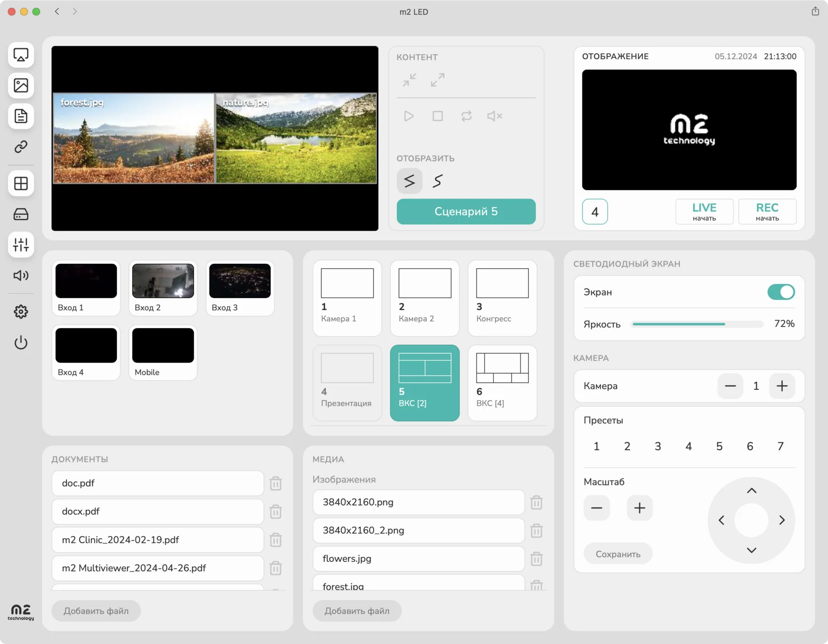828x644 pixels.
Task: Delete doc.pdf from documents
Action: [276, 483]
